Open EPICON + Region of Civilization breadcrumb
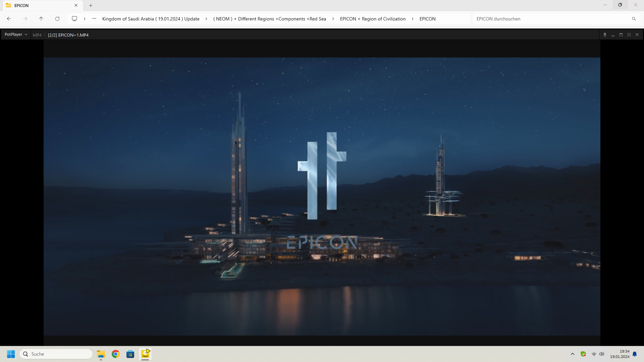644x362 pixels. [x=373, y=19]
